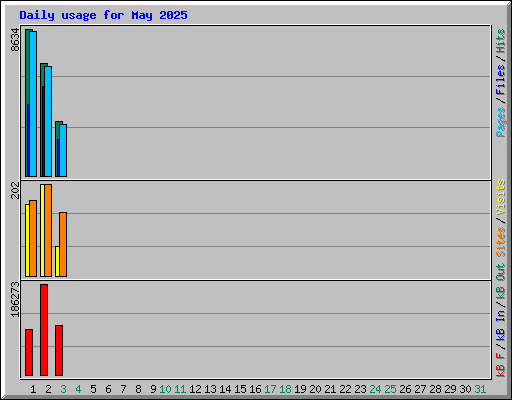Click the cyan Pages legend label
Image resolution: width=512 pixels, height=400 pixels.
tap(501, 122)
